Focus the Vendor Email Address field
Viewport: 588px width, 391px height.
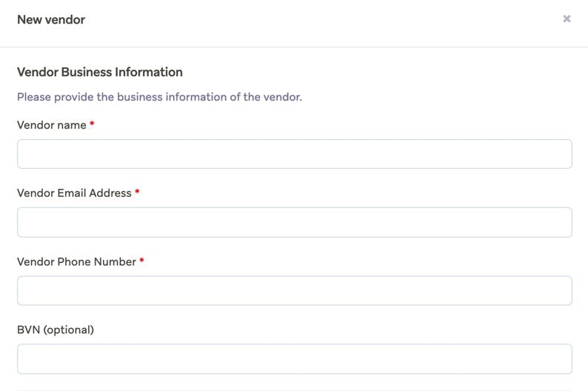(x=294, y=222)
